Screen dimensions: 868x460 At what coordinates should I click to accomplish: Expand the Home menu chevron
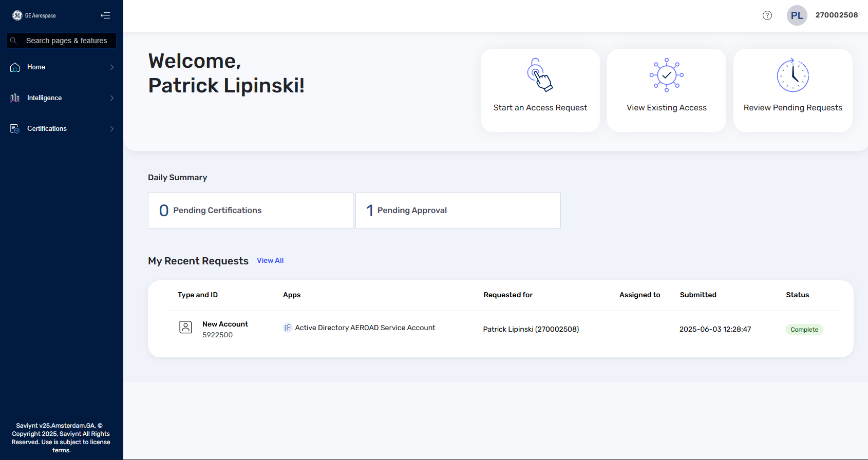(112, 67)
